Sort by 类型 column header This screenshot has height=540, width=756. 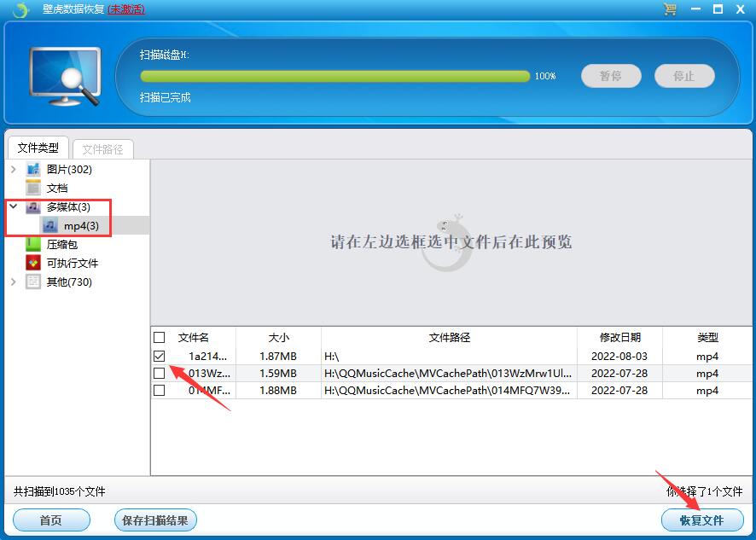(x=707, y=338)
